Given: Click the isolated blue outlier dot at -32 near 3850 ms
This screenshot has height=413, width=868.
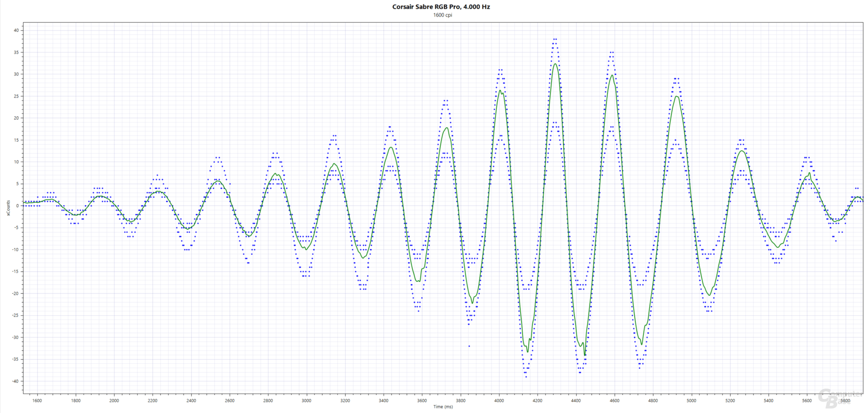Looking at the screenshot, I should (x=469, y=346).
